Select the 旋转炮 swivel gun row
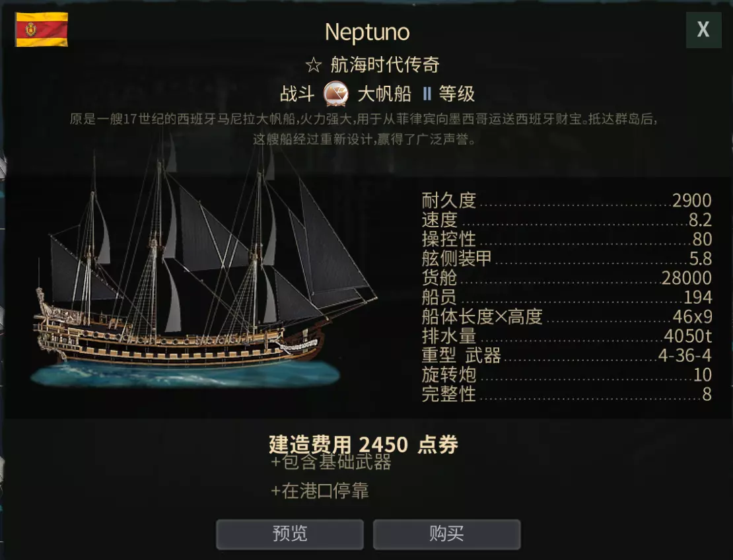The image size is (733, 560). (566, 375)
